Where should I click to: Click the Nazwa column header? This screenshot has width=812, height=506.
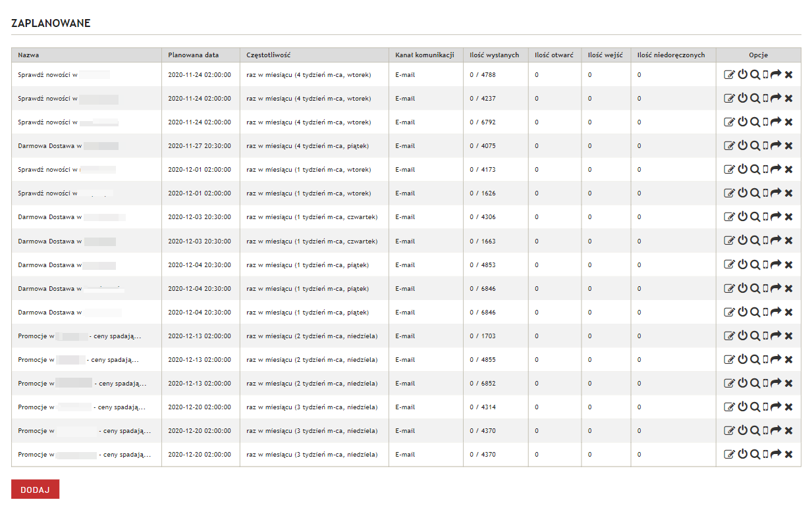tap(28, 55)
